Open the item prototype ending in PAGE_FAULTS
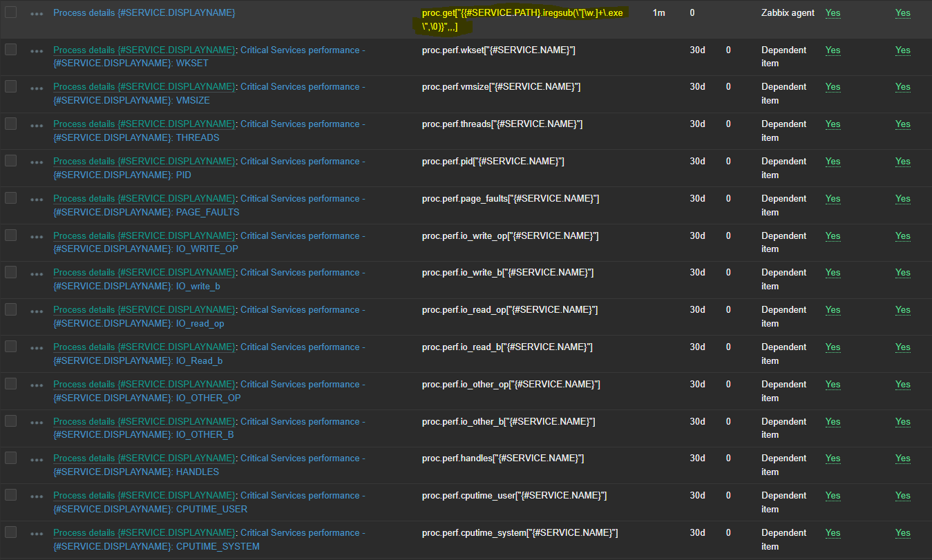This screenshot has height=560, width=932. [209, 206]
